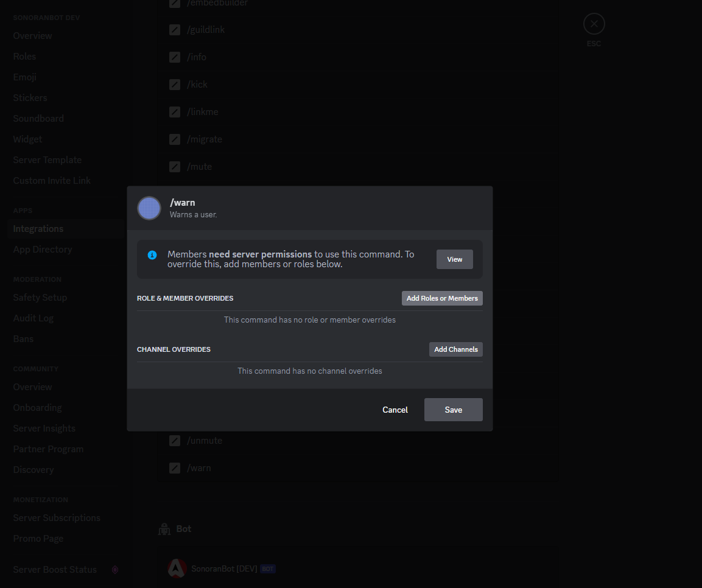This screenshot has width=702, height=588.
Task: Click the slash command icon beside /linkme
Action: coord(175,112)
